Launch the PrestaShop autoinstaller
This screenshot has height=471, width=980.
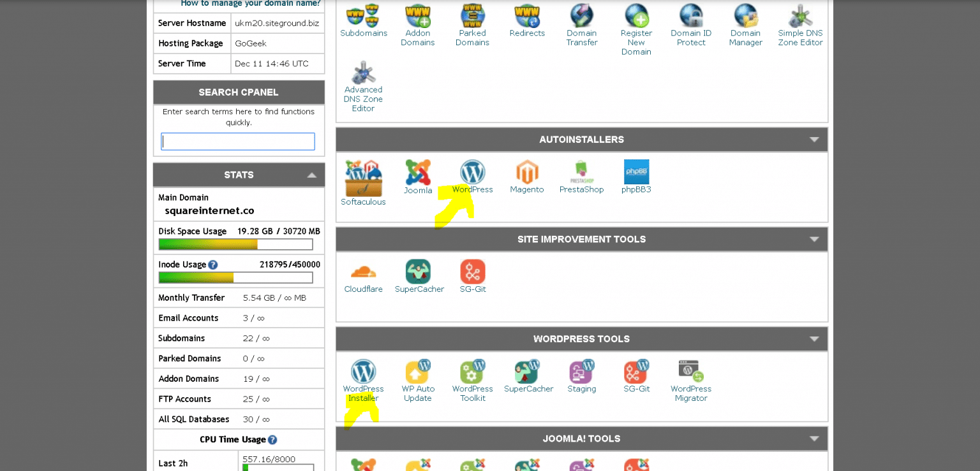pyautogui.click(x=581, y=177)
